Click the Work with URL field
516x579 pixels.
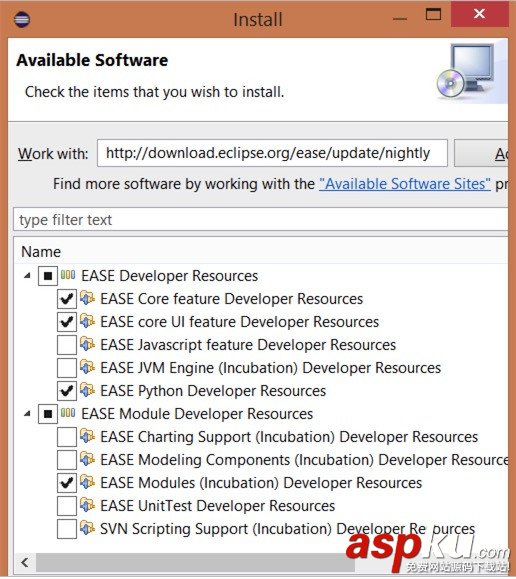point(272,153)
